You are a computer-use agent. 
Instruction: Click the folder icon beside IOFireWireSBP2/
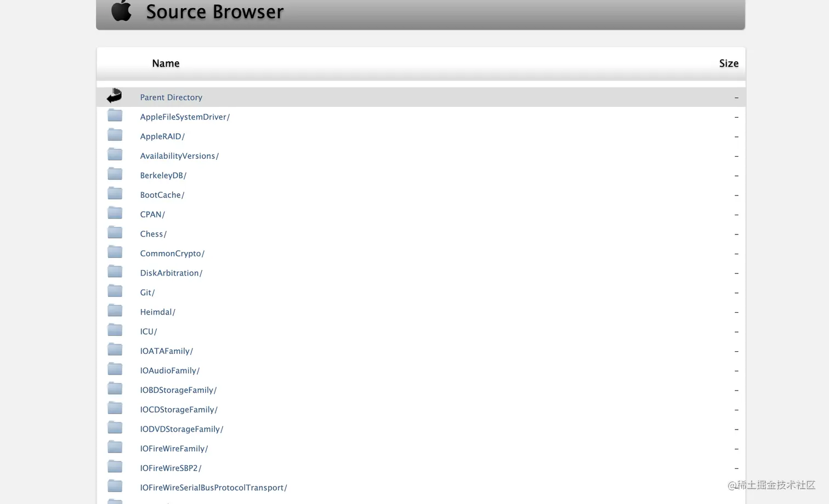click(x=115, y=466)
